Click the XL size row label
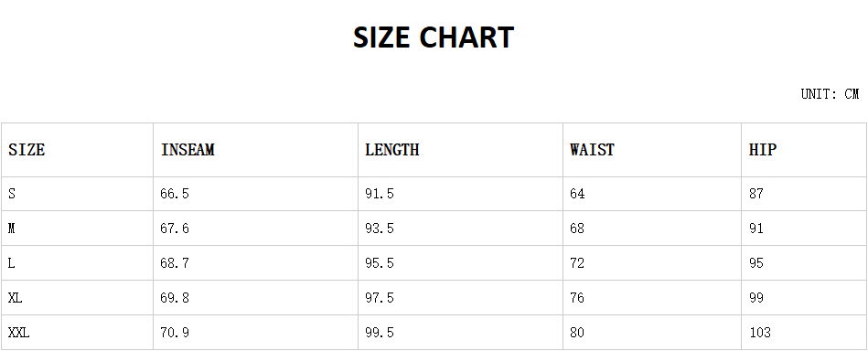Viewport: 868px width, 351px height. click(x=78, y=298)
